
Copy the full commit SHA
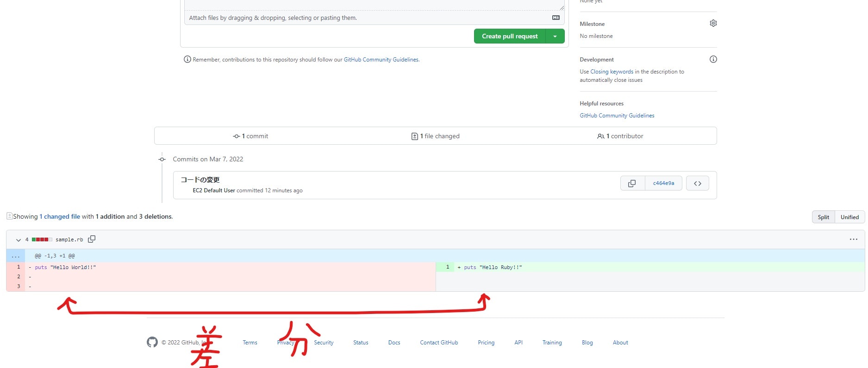pos(632,184)
